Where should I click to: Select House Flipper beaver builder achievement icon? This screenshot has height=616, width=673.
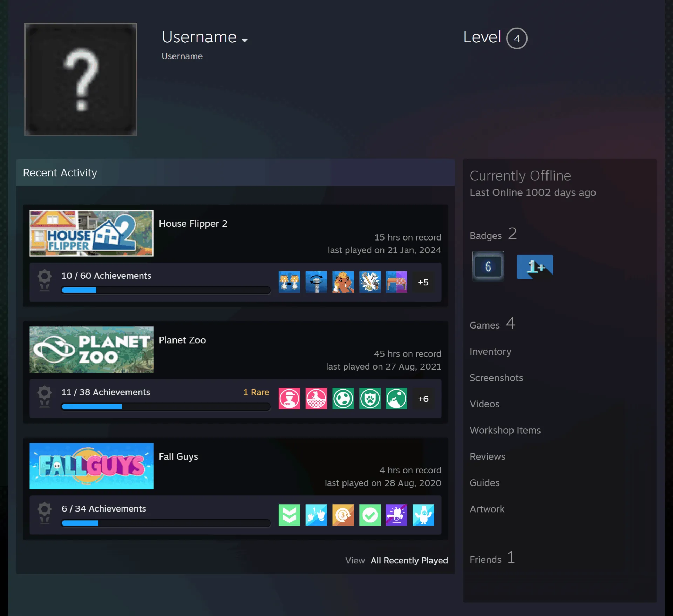(343, 282)
